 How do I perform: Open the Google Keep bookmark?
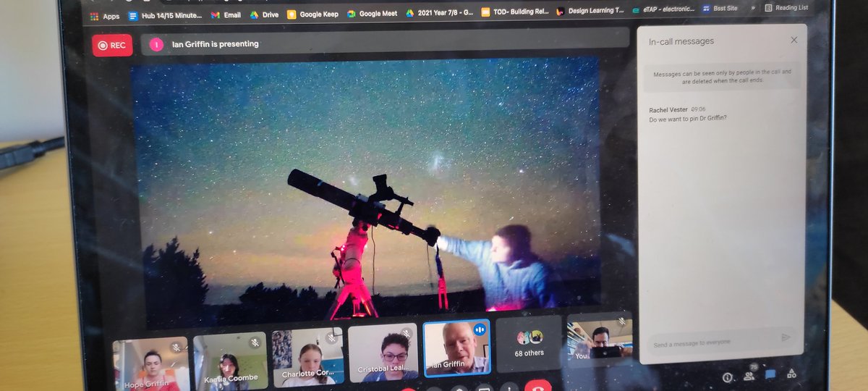pos(312,14)
